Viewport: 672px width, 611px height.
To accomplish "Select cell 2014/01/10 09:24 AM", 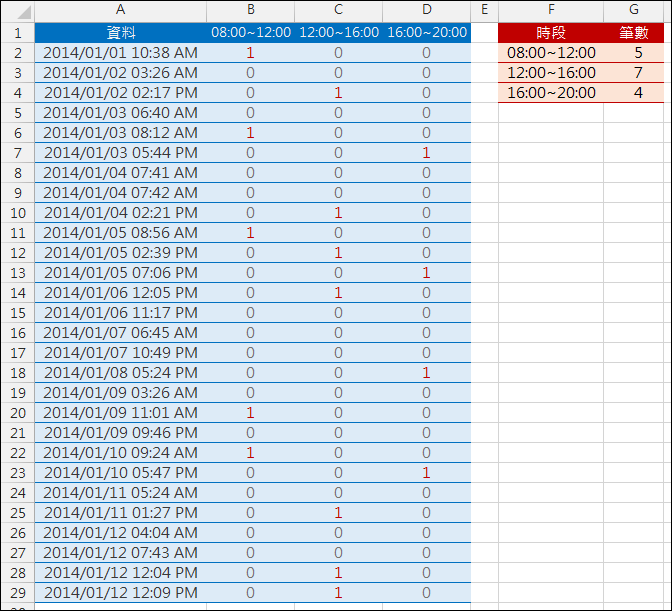I will coord(120,452).
